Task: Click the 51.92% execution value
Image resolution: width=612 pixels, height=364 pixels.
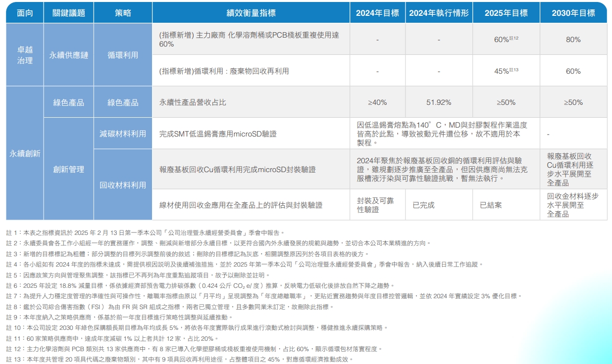Action: [439, 102]
